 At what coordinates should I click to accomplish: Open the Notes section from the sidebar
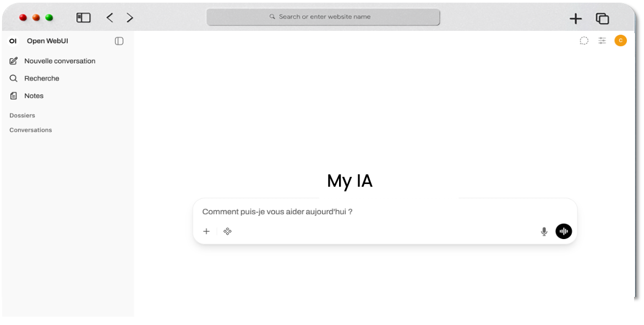coord(13,95)
